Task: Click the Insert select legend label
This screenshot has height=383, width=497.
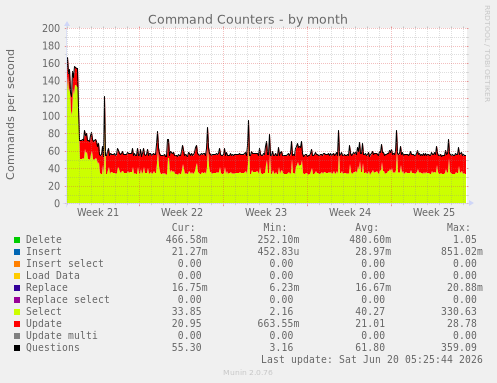Action: pyautogui.click(x=65, y=263)
